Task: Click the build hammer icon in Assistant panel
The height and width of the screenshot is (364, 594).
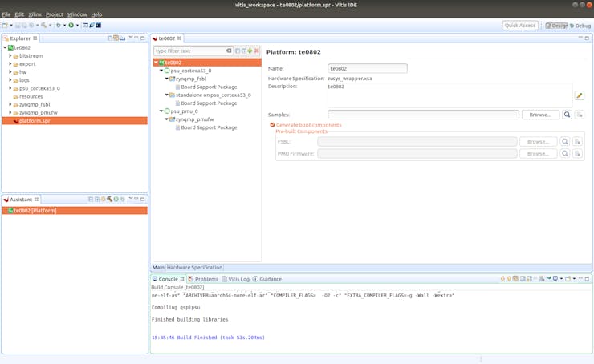Action: click(x=109, y=200)
